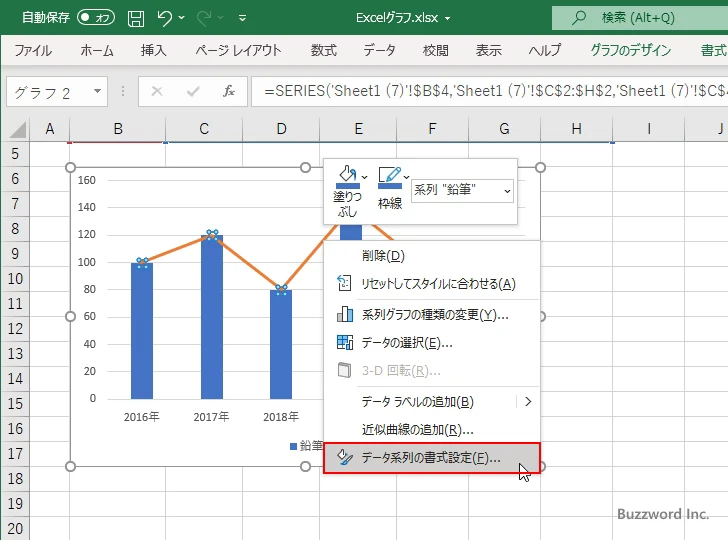The height and width of the screenshot is (540, 728).
Task: Open the ファイル tab
Action: click(33, 50)
